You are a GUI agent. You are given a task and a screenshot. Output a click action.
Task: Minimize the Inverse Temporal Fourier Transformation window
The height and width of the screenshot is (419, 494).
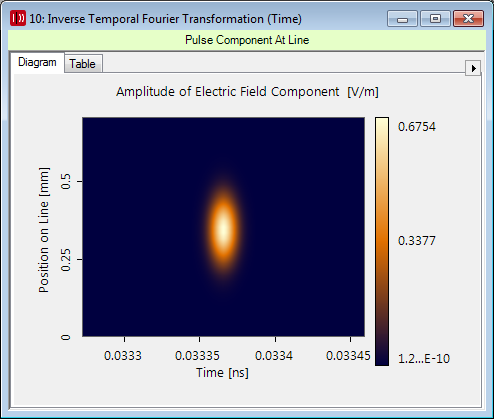(402, 19)
